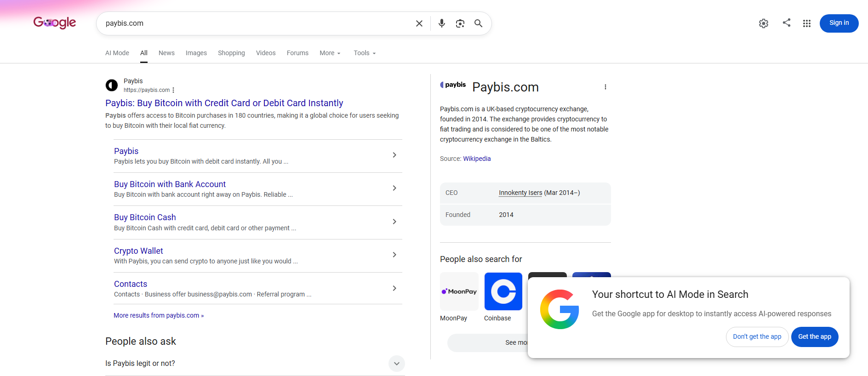Click the Google G logo in popup
The image size is (868, 376).
point(560,309)
